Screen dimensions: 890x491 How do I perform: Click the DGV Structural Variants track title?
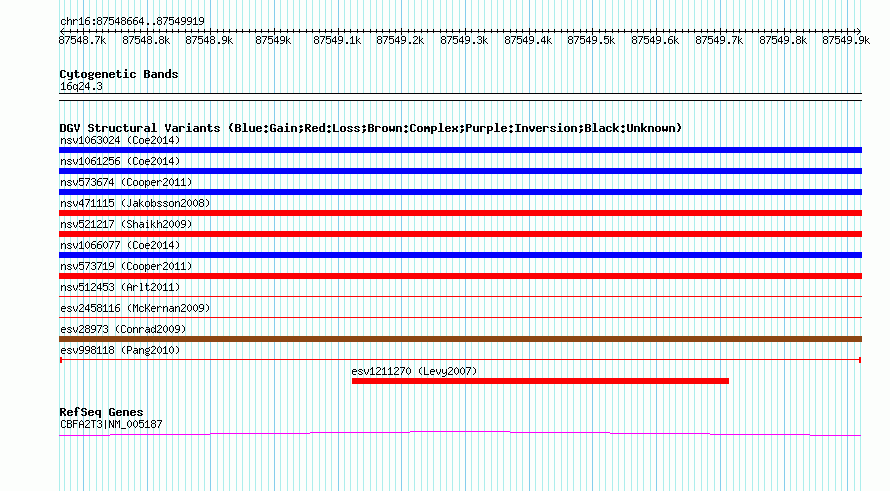click(x=371, y=128)
